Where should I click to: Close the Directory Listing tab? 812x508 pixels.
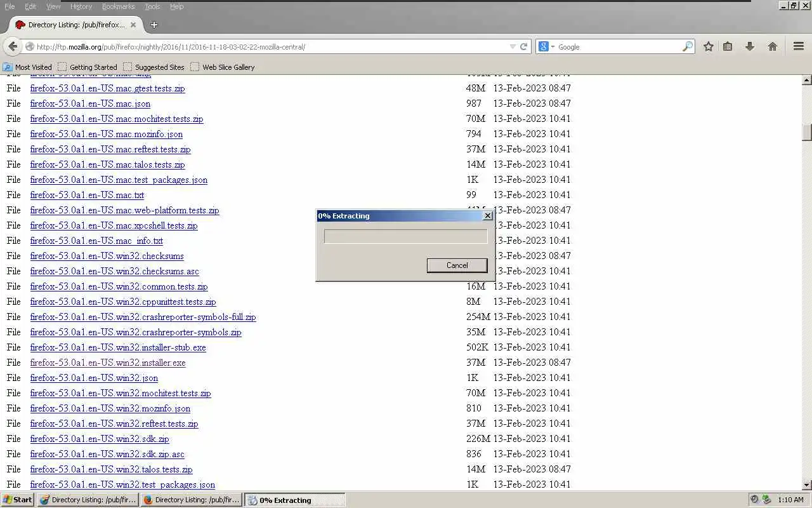pos(133,25)
